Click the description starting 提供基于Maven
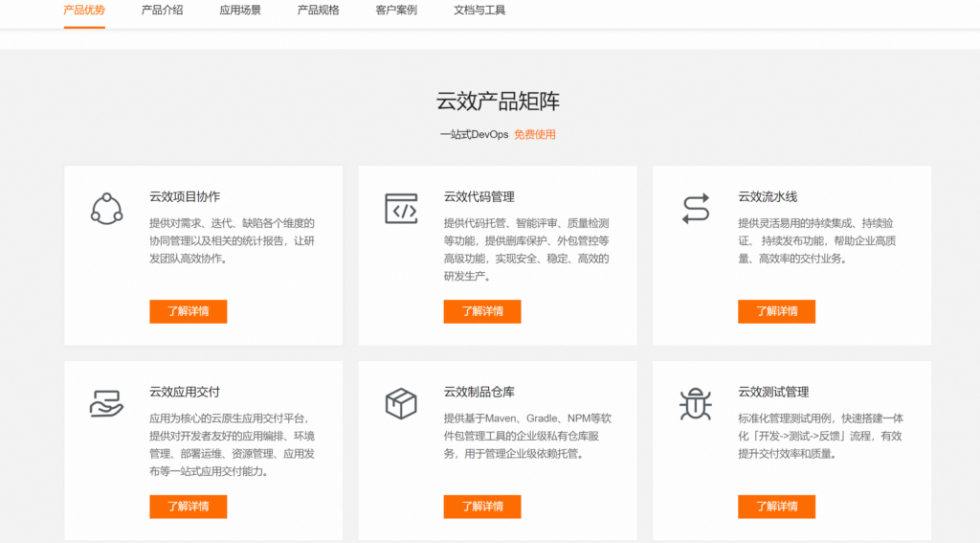Viewport: 980px width, 543px height. pyautogui.click(x=527, y=436)
